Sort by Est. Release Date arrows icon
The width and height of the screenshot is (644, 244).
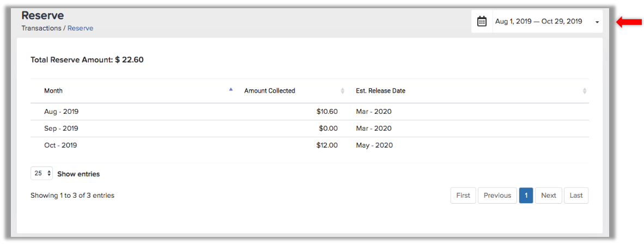pyautogui.click(x=585, y=91)
